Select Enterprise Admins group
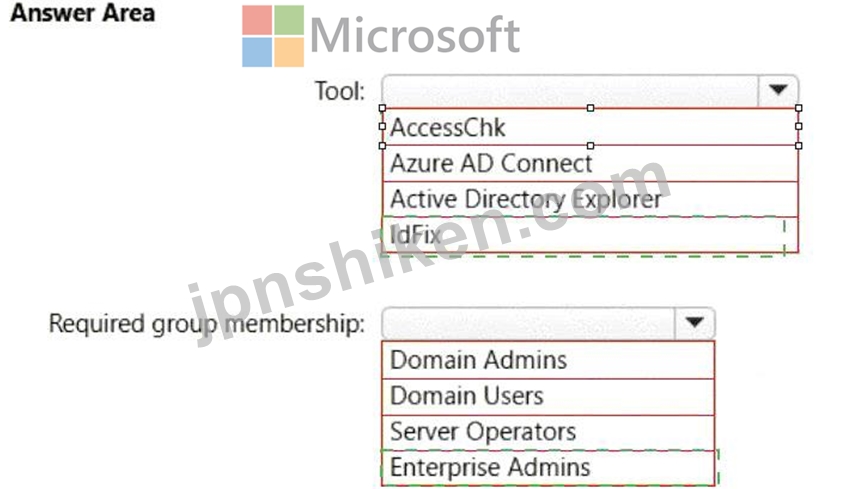Screen dimensions: 863x489 548,468
